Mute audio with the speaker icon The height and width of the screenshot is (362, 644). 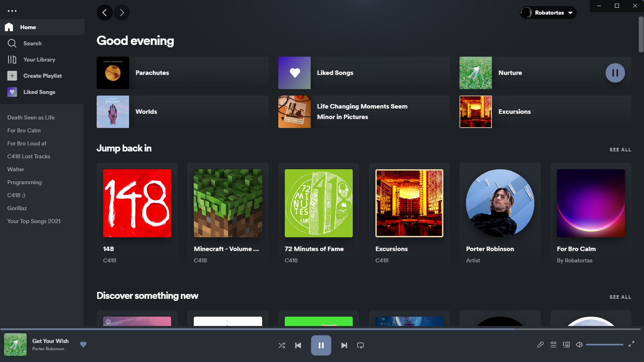[579, 345]
